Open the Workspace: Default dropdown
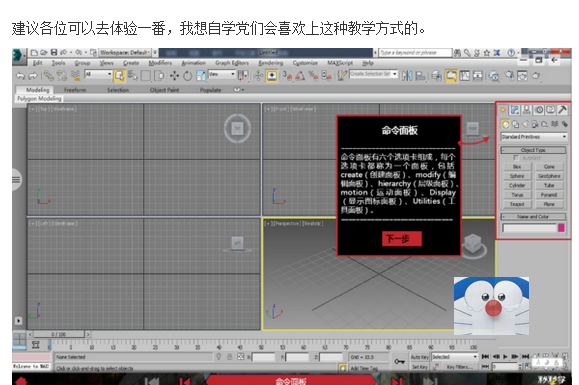This screenshot has width=579, height=385. pos(126,53)
